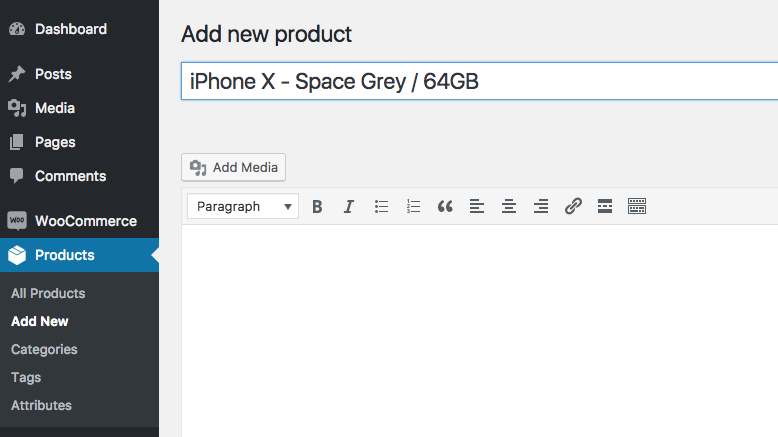Image resolution: width=778 pixels, height=437 pixels.
Task: Insert Read More tag
Action: [604, 207]
